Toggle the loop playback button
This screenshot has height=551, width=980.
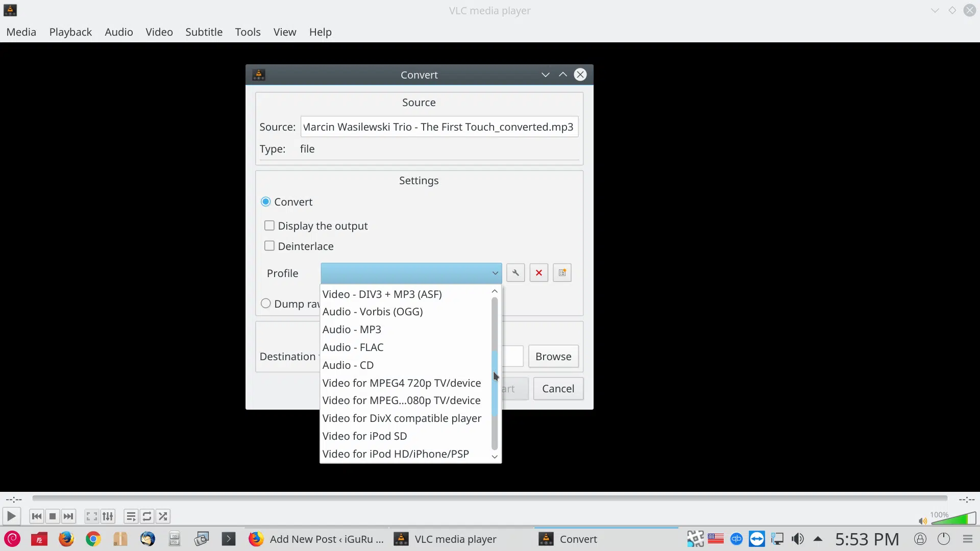pyautogui.click(x=147, y=516)
